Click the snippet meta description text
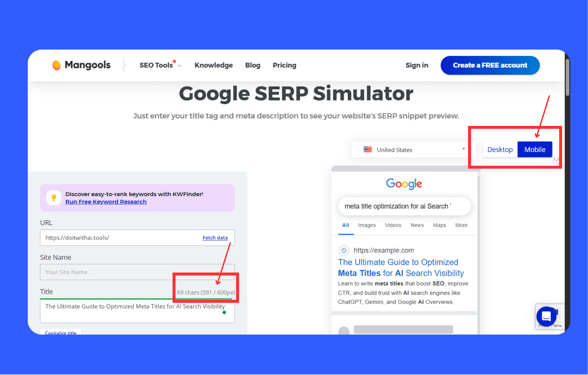The width and height of the screenshot is (588, 375). point(403,293)
